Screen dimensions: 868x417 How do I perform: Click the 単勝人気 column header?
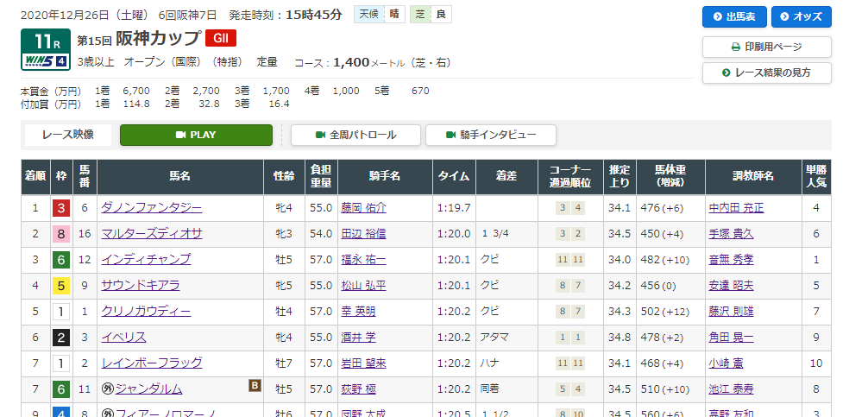816,177
